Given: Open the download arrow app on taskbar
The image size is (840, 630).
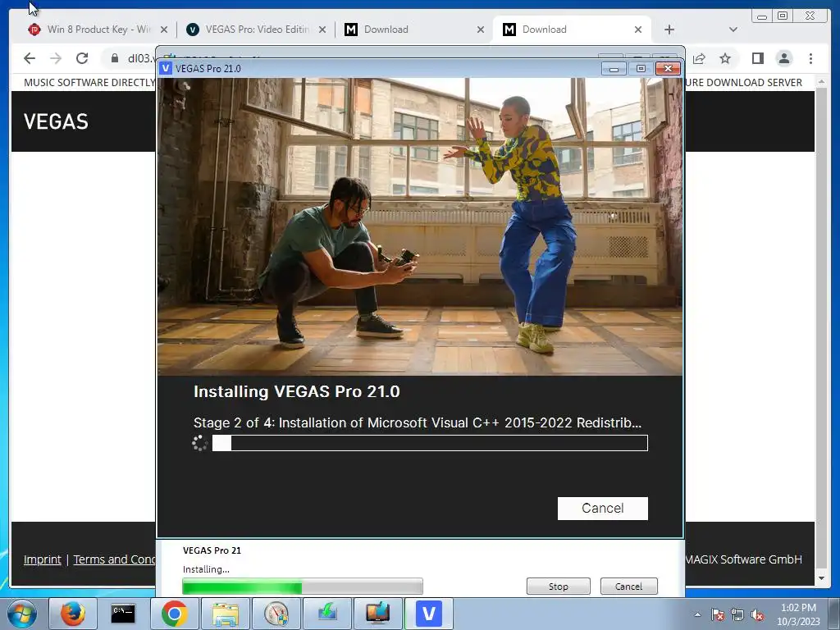Looking at the screenshot, I should pyautogui.click(x=326, y=614).
